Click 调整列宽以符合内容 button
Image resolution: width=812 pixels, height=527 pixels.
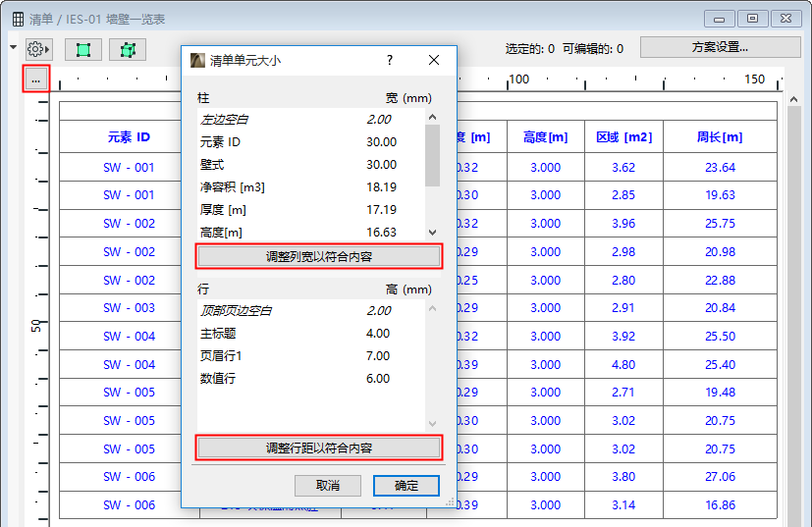319,257
